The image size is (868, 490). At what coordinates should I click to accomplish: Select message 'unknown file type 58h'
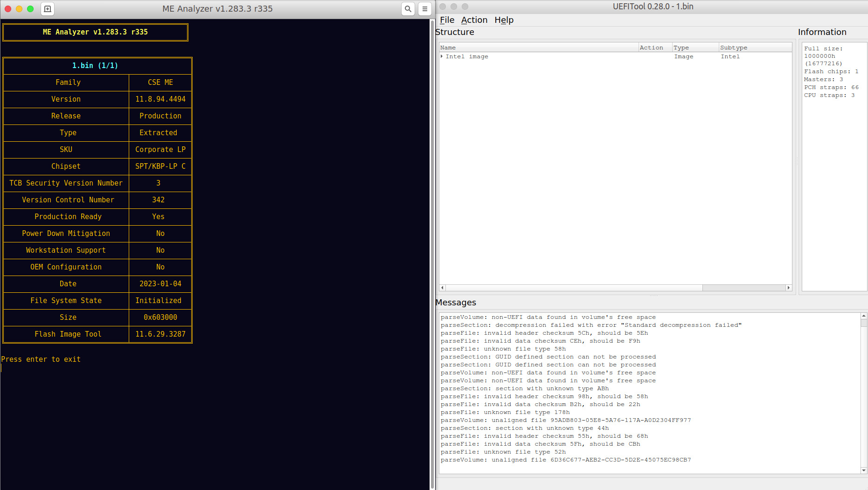503,349
